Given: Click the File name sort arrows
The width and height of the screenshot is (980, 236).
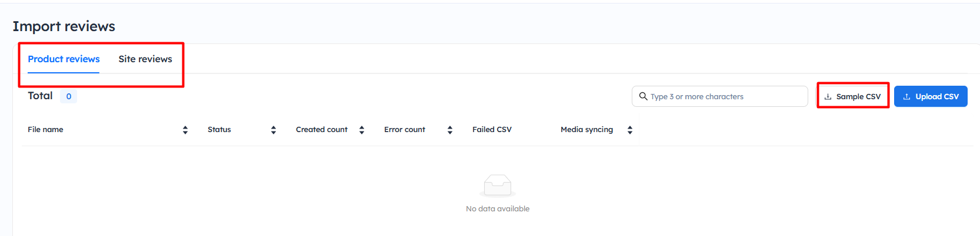Looking at the screenshot, I should [185, 130].
